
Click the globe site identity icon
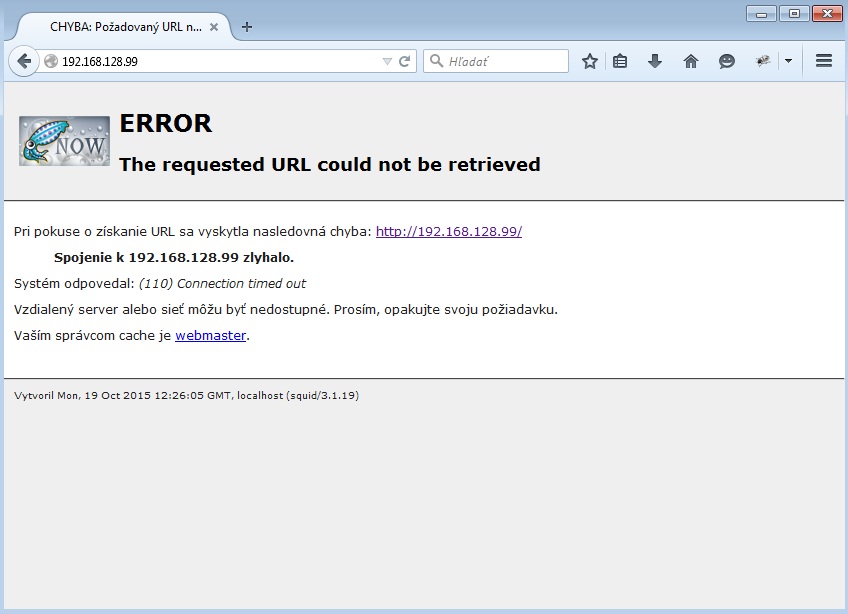(51, 61)
